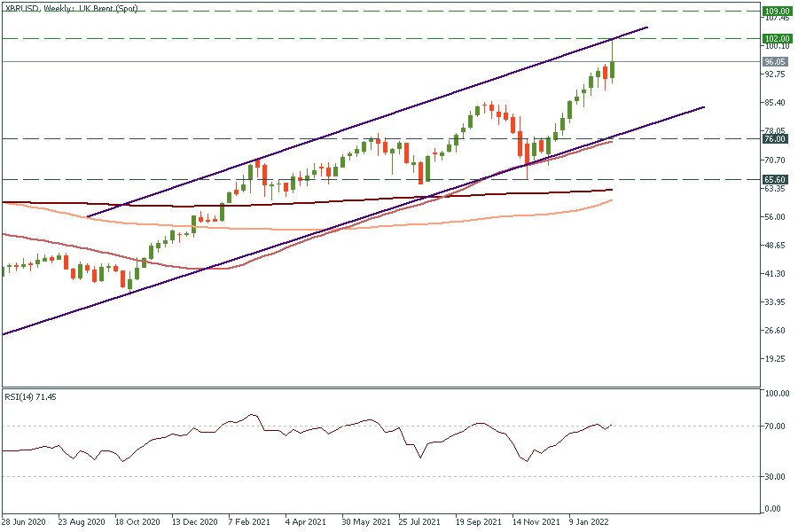798x532 pixels.
Task: Select the 109.00 green price label
Action: 776,12
